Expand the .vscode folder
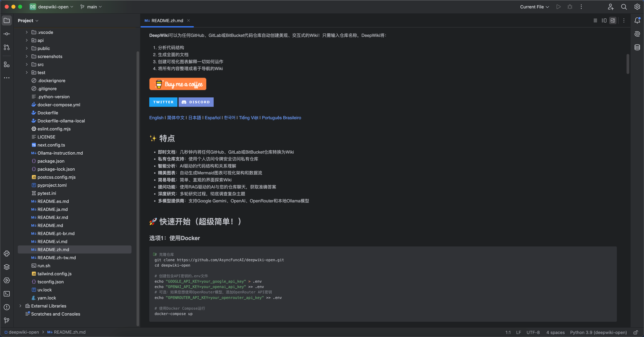This screenshot has height=337, width=644. (x=27, y=32)
